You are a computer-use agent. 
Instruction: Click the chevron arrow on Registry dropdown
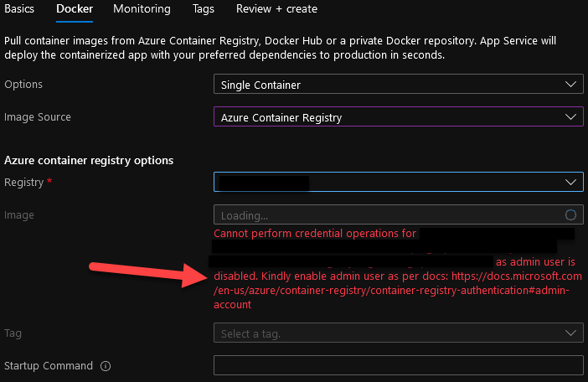tap(571, 182)
